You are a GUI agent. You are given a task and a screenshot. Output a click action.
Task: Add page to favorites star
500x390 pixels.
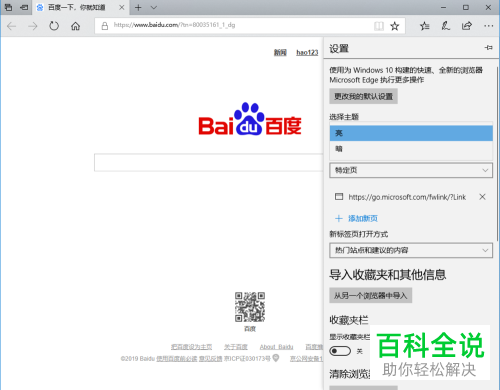point(395,26)
